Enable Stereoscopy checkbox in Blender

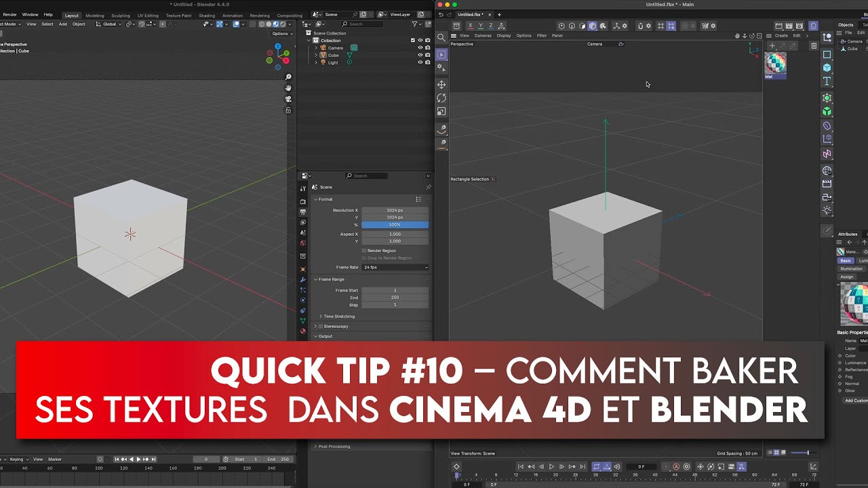[321, 326]
